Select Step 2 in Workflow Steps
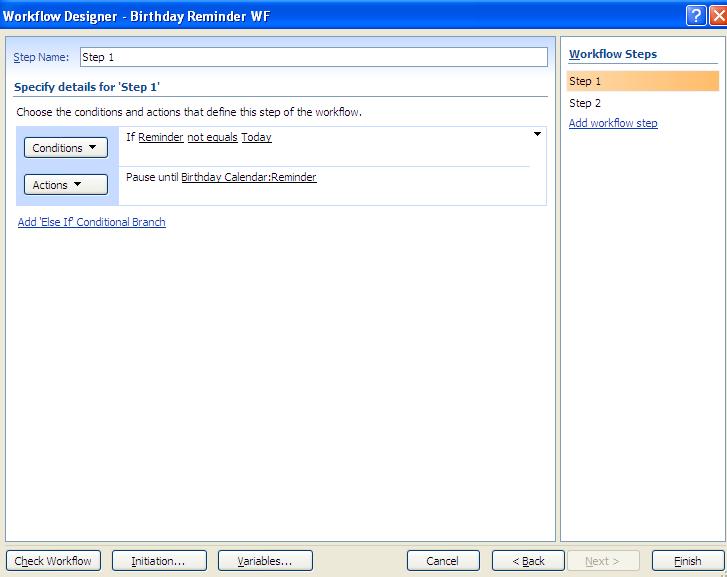This screenshot has width=727, height=577. [x=585, y=103]
